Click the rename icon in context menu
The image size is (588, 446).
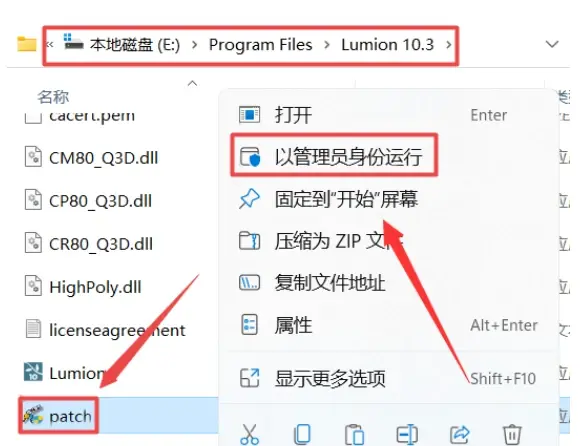click(407, 434)
